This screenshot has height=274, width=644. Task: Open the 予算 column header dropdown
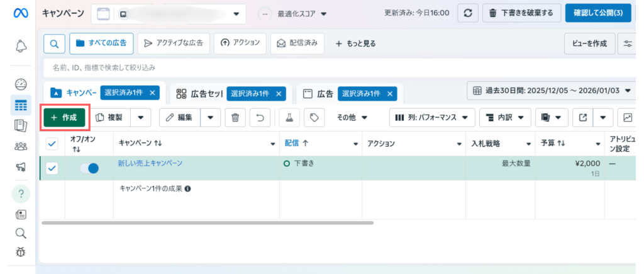599,144
